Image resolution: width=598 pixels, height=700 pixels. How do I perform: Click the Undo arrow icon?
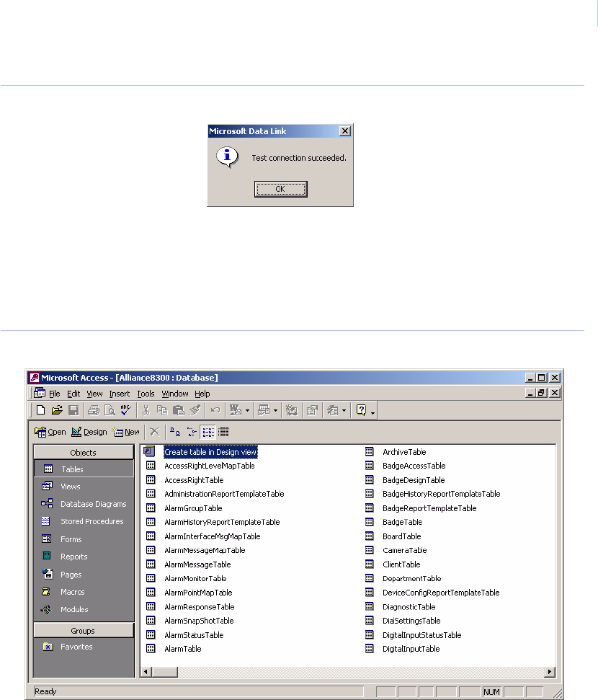pos(215,409)
